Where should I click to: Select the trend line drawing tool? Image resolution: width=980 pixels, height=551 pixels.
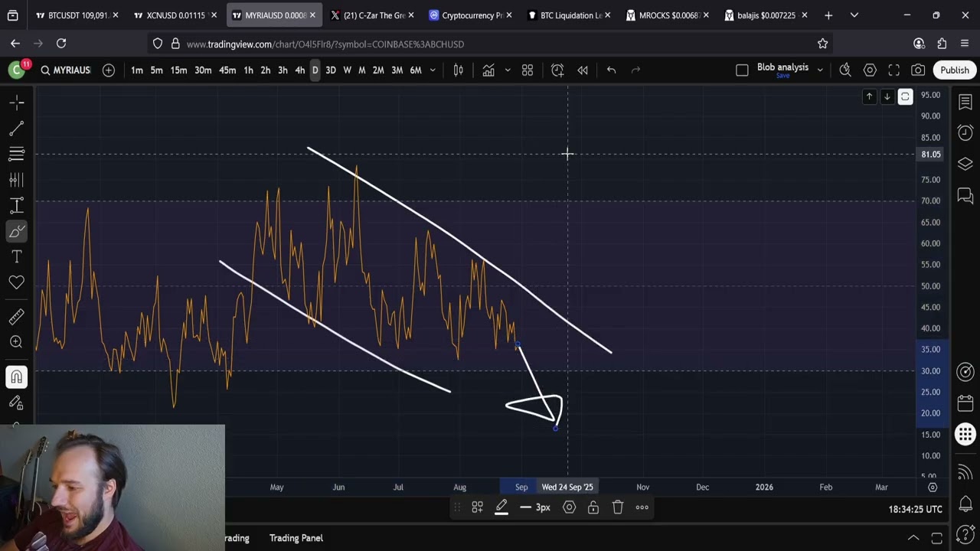tap(17, 128)
